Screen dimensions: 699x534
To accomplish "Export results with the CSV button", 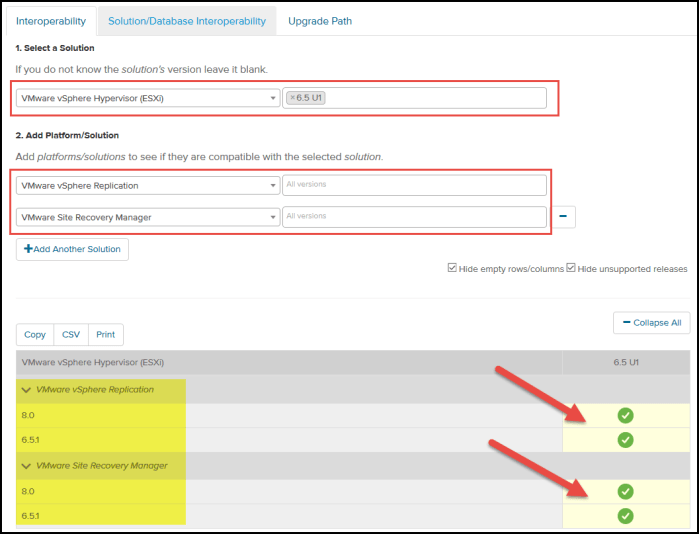I will 71,335.
